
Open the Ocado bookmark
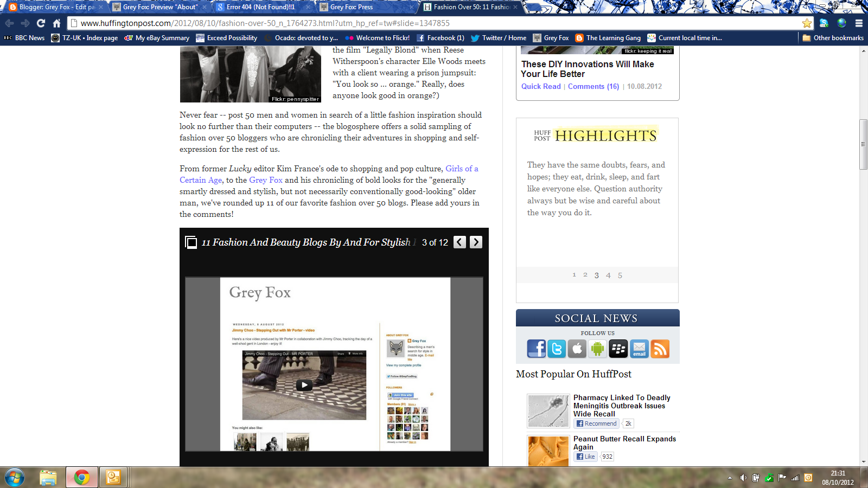tap(301, 38)
